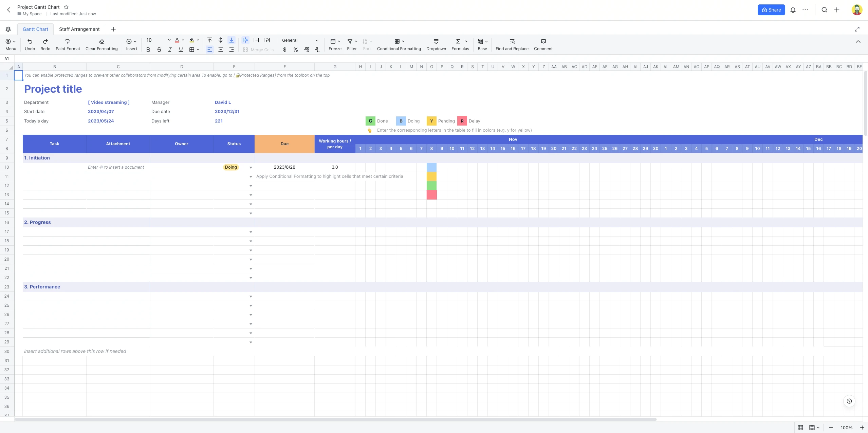
Task: Switch to the Staff Arrangement tab
Action: [79, 29]
